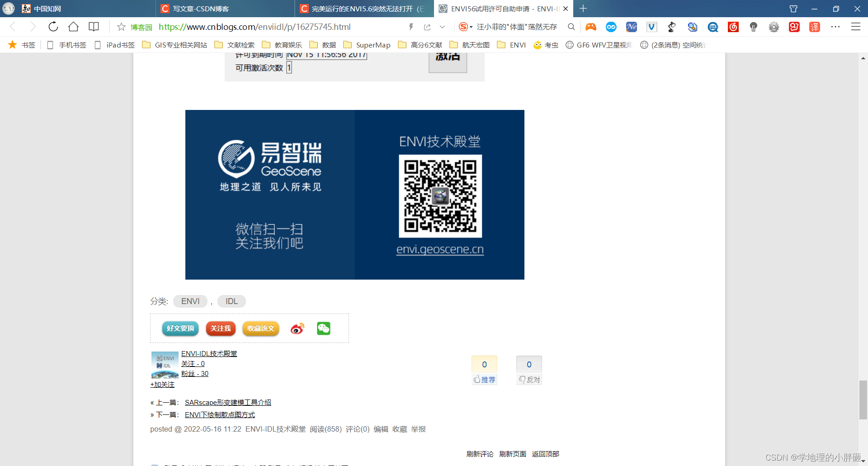Image resolution: width=868 pixels, height=466 pixels.
Task: Click the 返回顶部 link
Action: pos(545,454)
